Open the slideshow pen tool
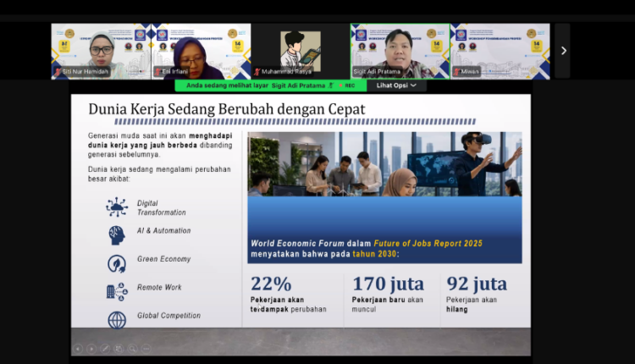The image size is (635, 364). tap(105, 348)
